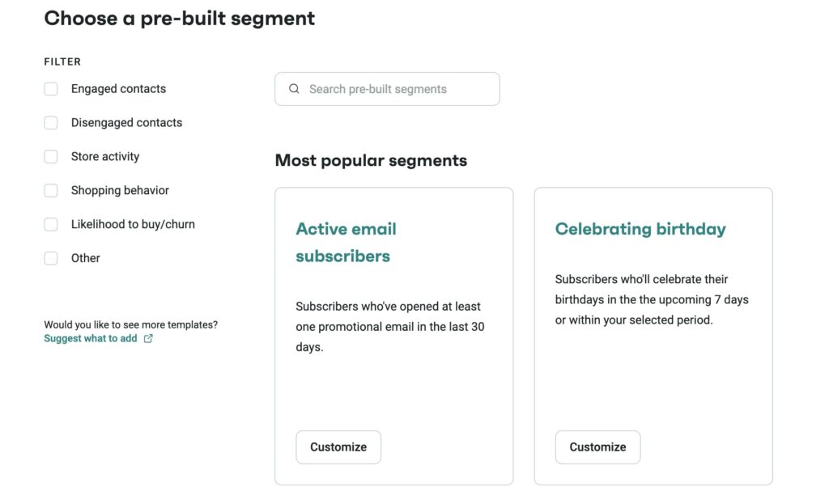The image size is (829, 504).
Task: Check the Store activity checkbox
Action: coord(51,156)
